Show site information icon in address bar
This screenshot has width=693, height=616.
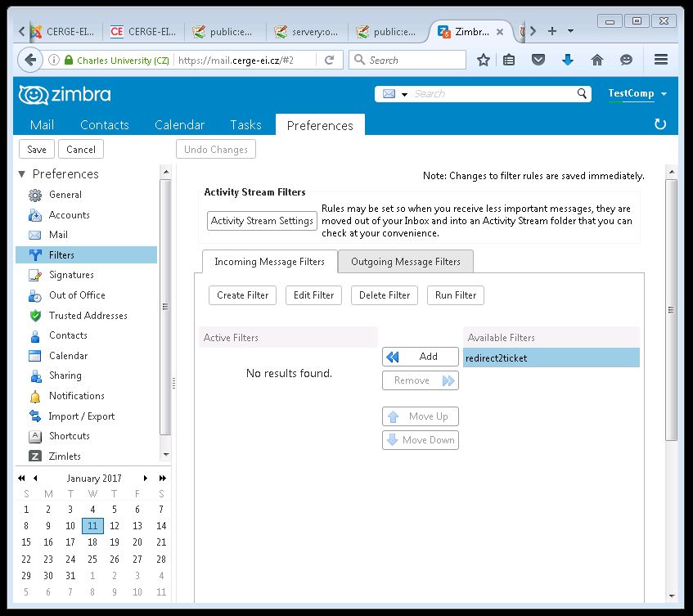pyautogui.click(x=54, y=60)
